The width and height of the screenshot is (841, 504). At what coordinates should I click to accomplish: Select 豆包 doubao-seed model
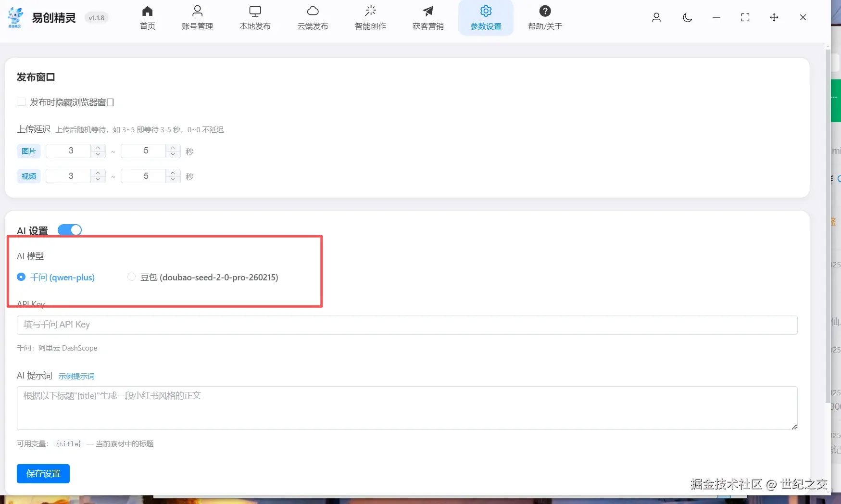coord(203,277)
